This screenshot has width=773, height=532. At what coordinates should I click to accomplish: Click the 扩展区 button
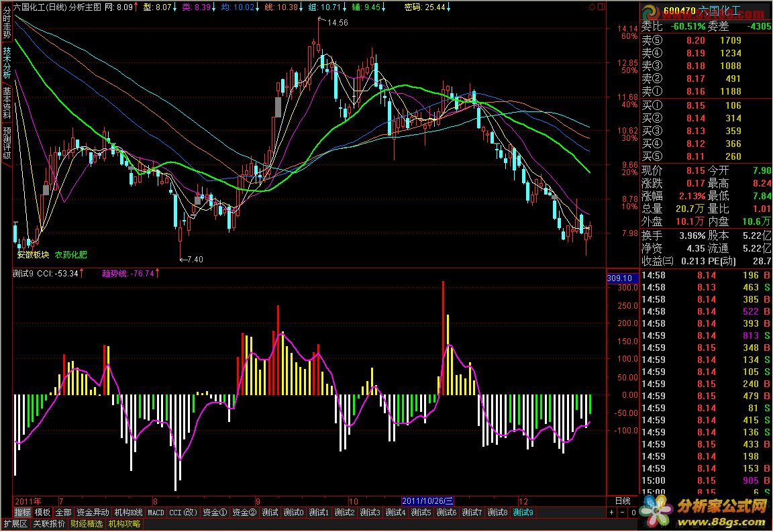[15, 524]
